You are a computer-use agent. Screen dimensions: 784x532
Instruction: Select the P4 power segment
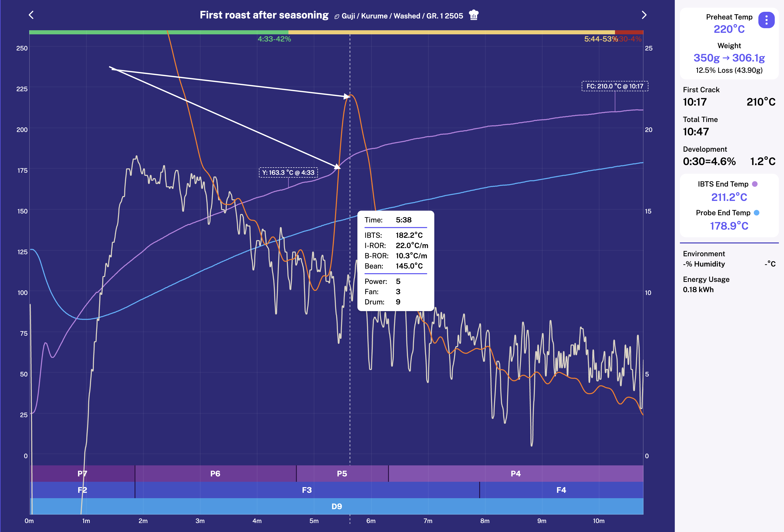coord(516,473)
